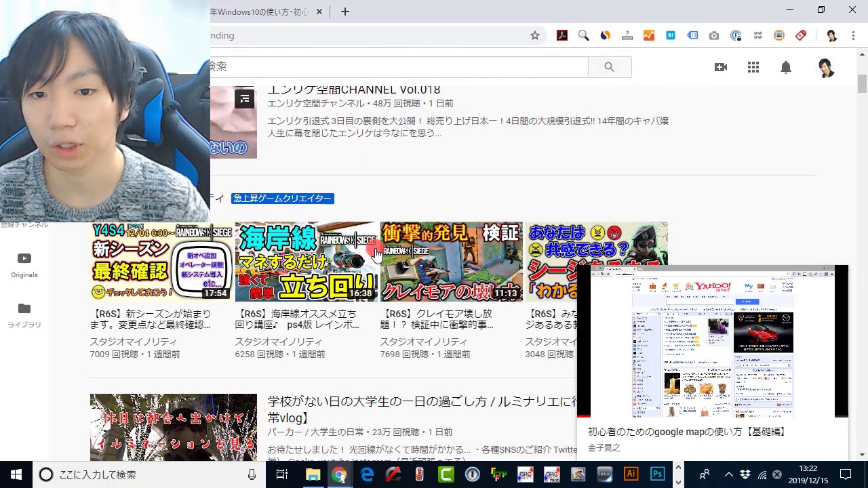Open the Chrome profile avatar in toolbar

point(832,35)
